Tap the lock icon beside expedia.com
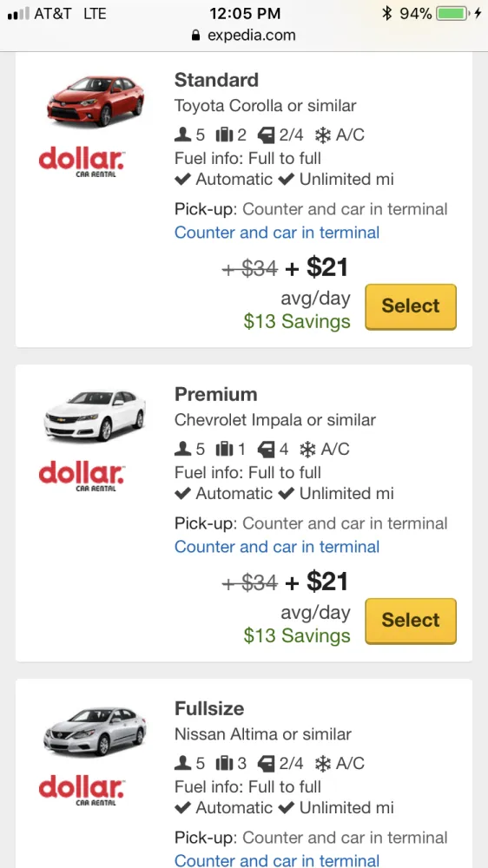The image size is (488, 868). click(195, 36)
